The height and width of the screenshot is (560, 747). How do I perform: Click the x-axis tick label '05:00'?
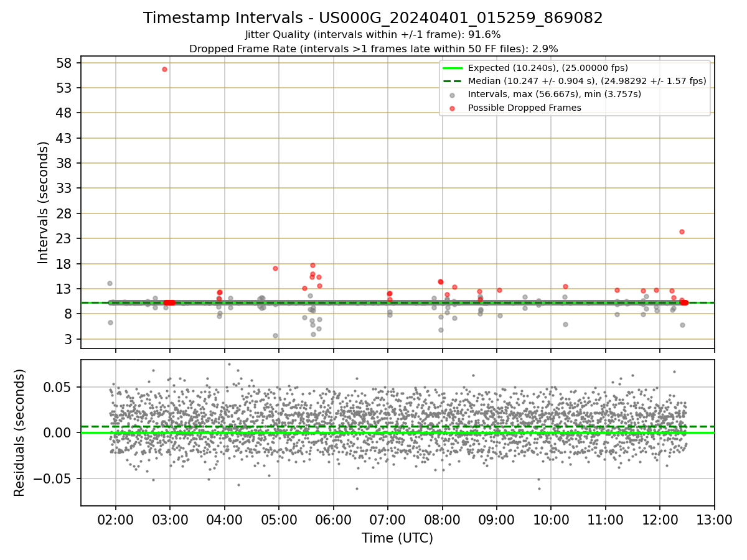pyautogui.click(x=278, y=519)
